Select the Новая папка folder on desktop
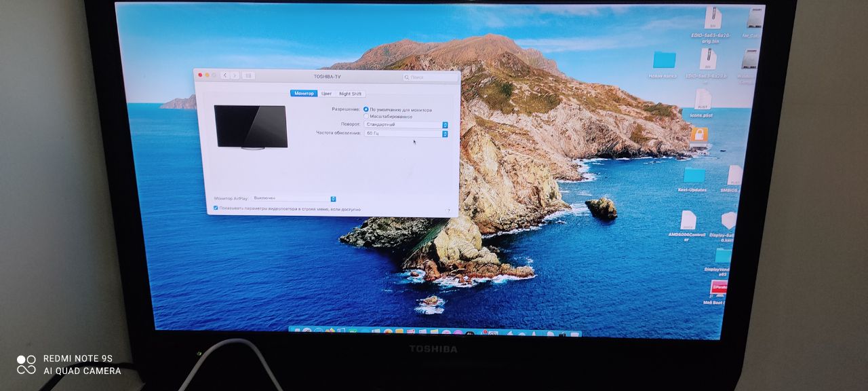The width and height of the screenshot is (868, 391). tap(664, 60)
